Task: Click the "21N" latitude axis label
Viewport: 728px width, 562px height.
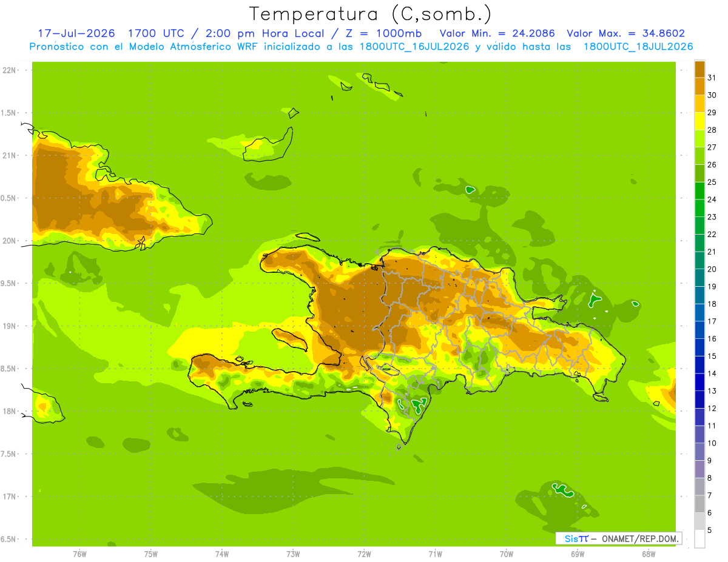Action: coord(9,156)
